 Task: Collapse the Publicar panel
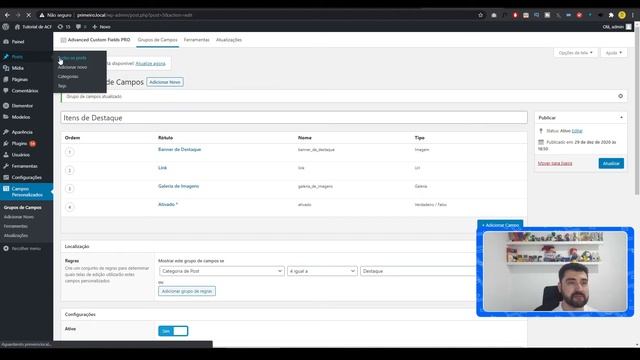[x=621, y=118]
